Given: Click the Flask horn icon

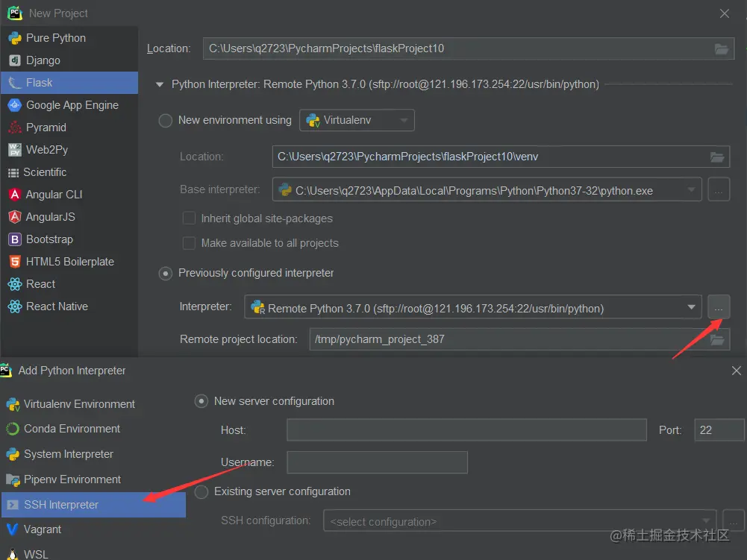Looking at the screenshot, I should [x=15, y=83].
